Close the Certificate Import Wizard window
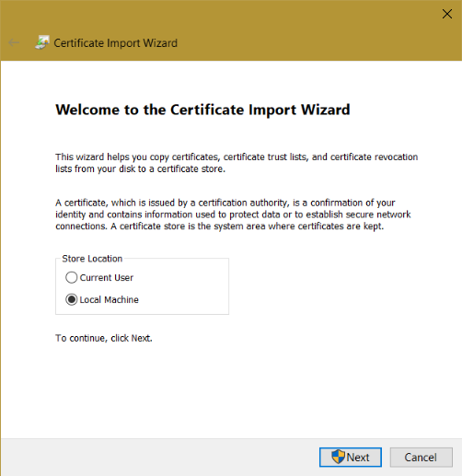 click(447, 14)
